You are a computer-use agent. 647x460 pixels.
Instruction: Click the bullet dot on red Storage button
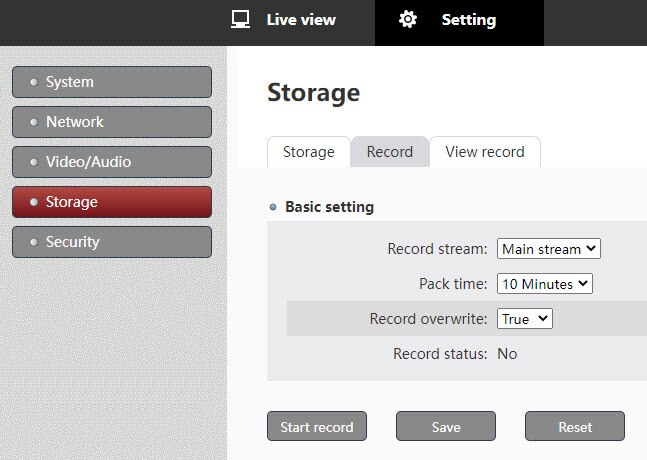pos(34,202)
